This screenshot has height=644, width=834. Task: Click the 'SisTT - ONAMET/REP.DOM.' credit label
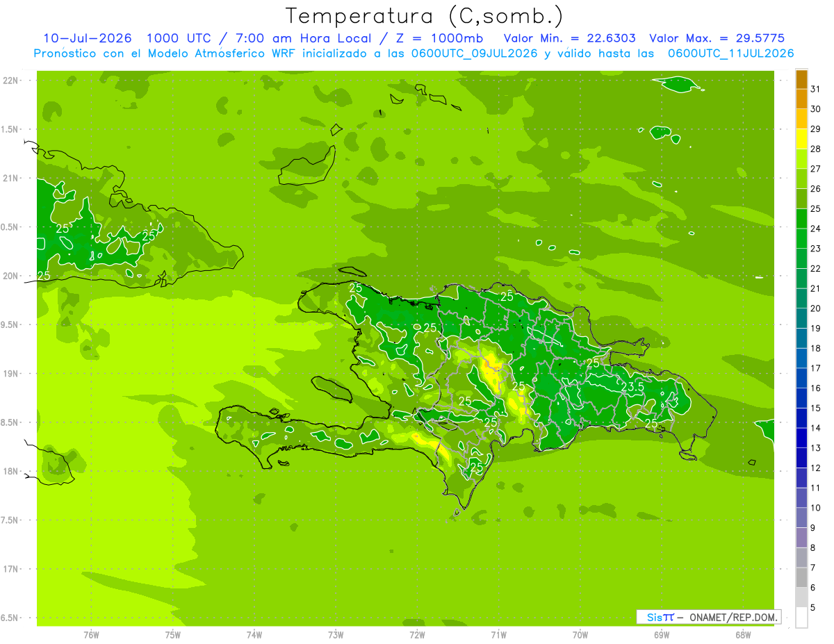coord(708,617)
